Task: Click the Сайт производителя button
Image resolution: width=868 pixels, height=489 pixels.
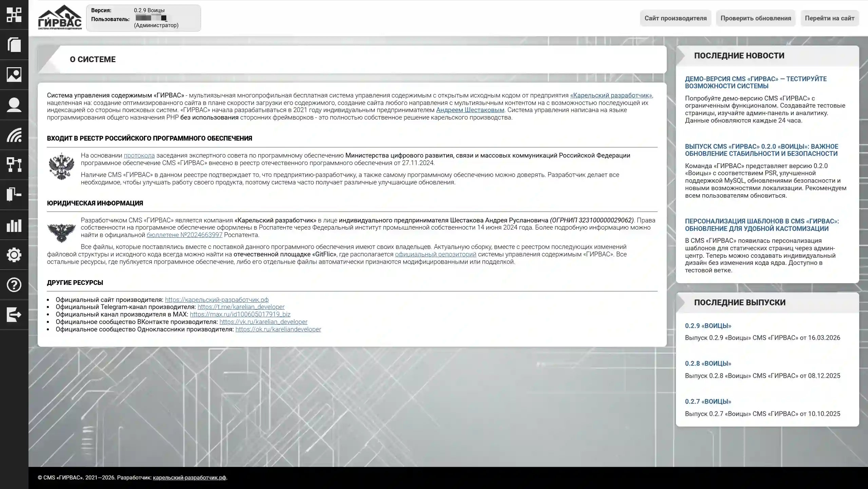Action: 675,18
